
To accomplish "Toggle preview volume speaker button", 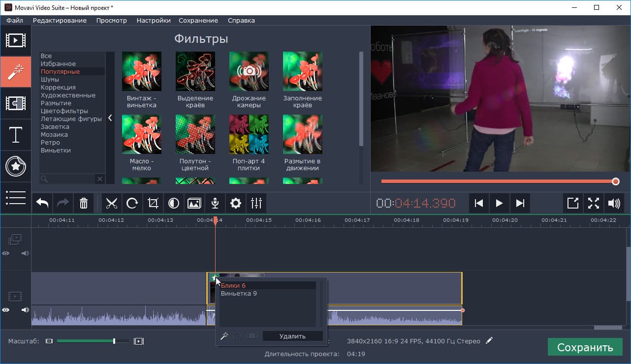I will [614, 203].
